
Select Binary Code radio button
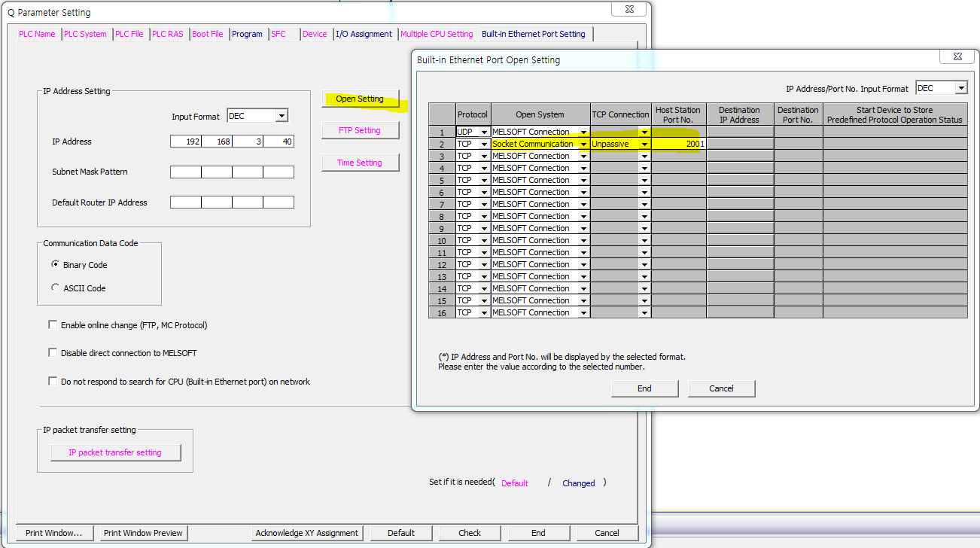tap(56, 265)
